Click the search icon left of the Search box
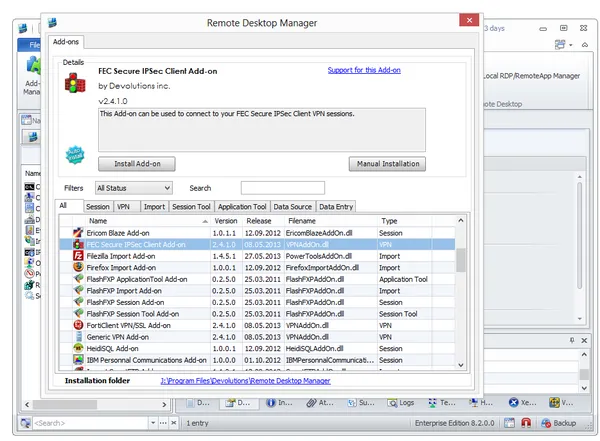This screenshot has height=441, width=600. [25, 423]
